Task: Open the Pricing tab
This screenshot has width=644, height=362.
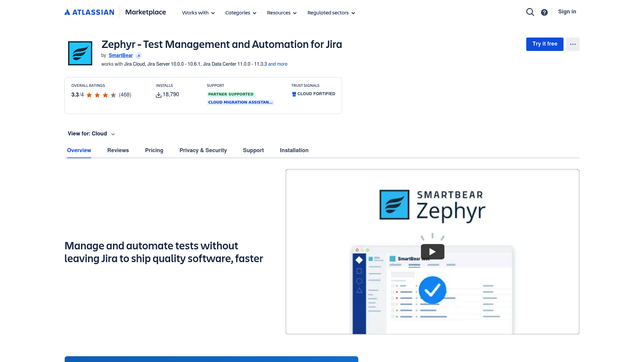Action: click(154, 150)
